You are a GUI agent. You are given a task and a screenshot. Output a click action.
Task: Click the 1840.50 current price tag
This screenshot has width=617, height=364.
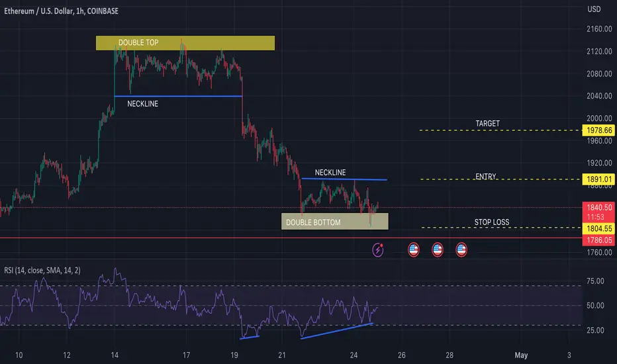pyautogui.click(x=598, y=212)
